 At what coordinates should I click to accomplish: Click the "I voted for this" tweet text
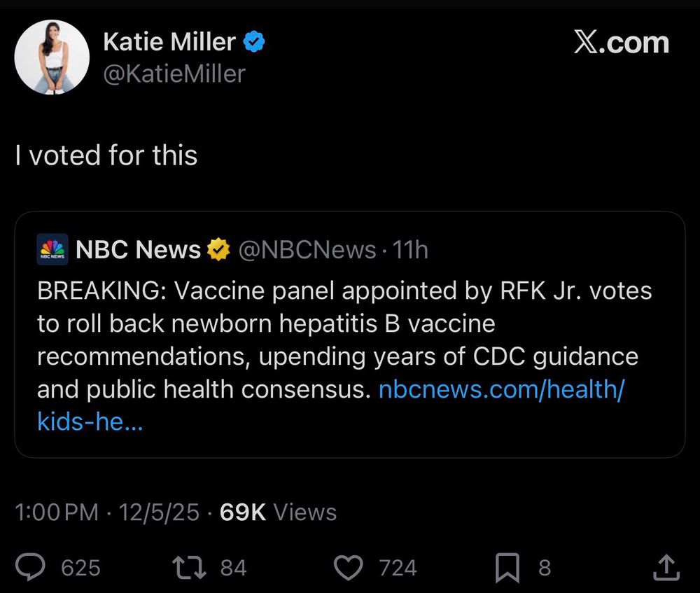(106, 155)
